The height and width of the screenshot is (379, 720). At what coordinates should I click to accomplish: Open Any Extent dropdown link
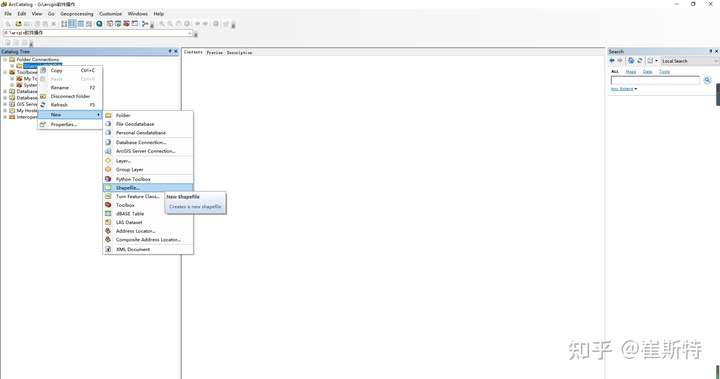tap(624, 89)
